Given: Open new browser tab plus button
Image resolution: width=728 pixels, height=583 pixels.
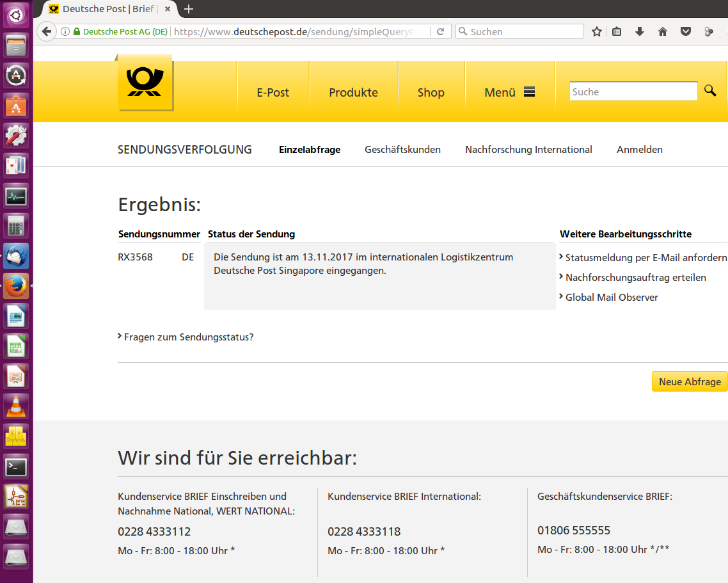Looking at the screenshot, I should [x=189, y=9].
